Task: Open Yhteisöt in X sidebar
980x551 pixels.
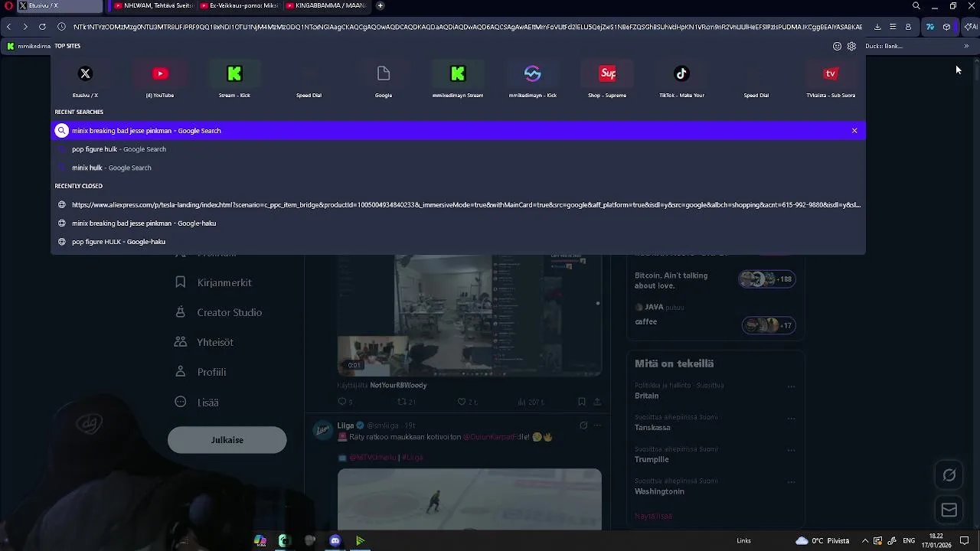Action: (204, 342)
